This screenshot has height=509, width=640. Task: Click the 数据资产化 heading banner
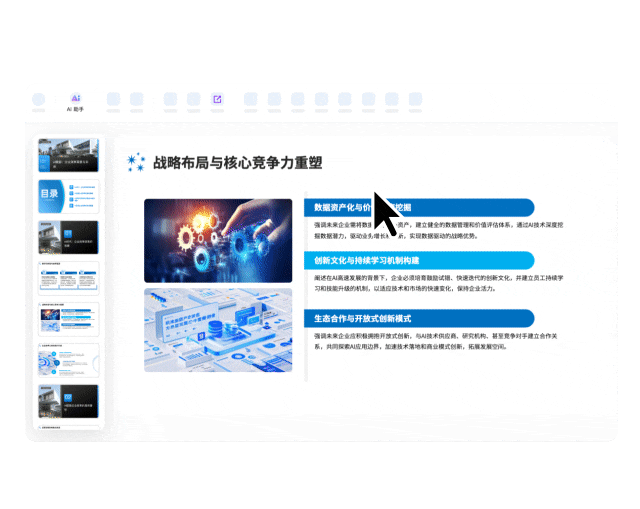[419, 207]
